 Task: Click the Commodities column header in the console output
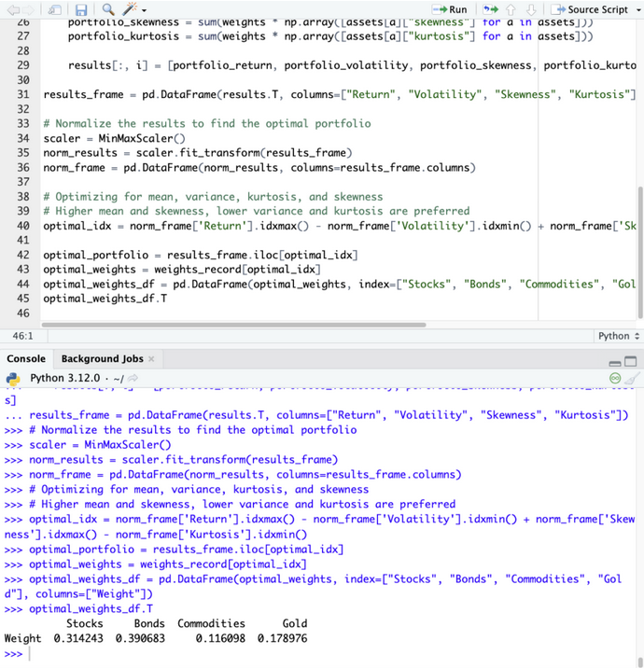[211, 624]
